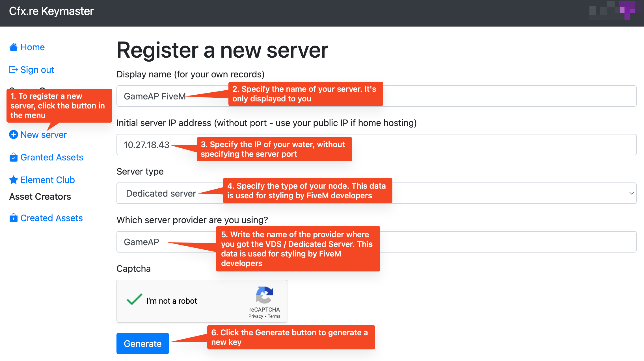The height and width of the screenshot is (361, 644).
Task: Click the reCAPTCHA logo icon
Action: pos(264,295)
